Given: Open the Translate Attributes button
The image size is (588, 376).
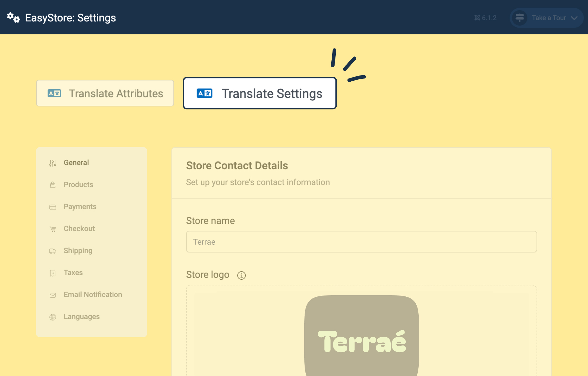Looking at the screenshot, I should point(105,93).
